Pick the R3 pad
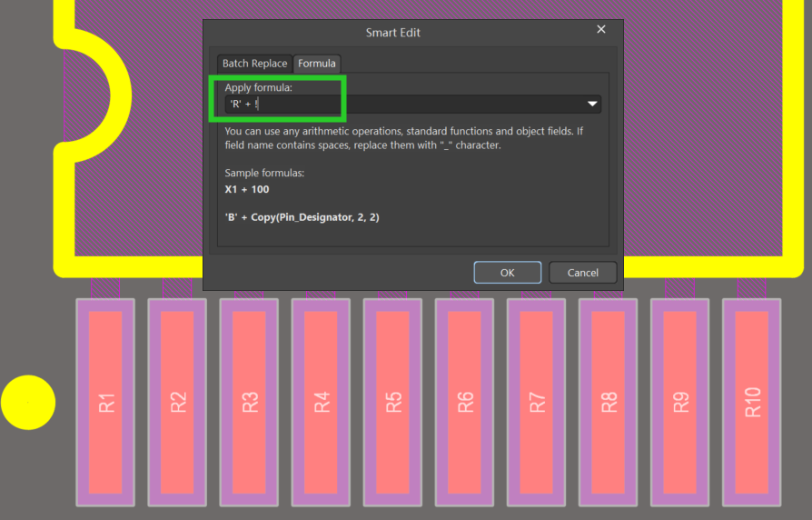Viewport: 812px width, 520px height. tap(249, 402)
